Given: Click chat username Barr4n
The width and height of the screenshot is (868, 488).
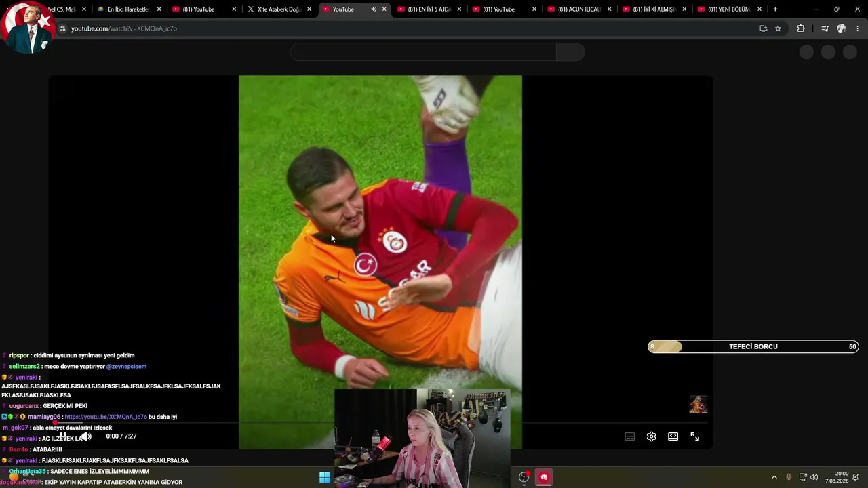Looking at the screenshot, I should pyautogui.click(x=18, y=449).
